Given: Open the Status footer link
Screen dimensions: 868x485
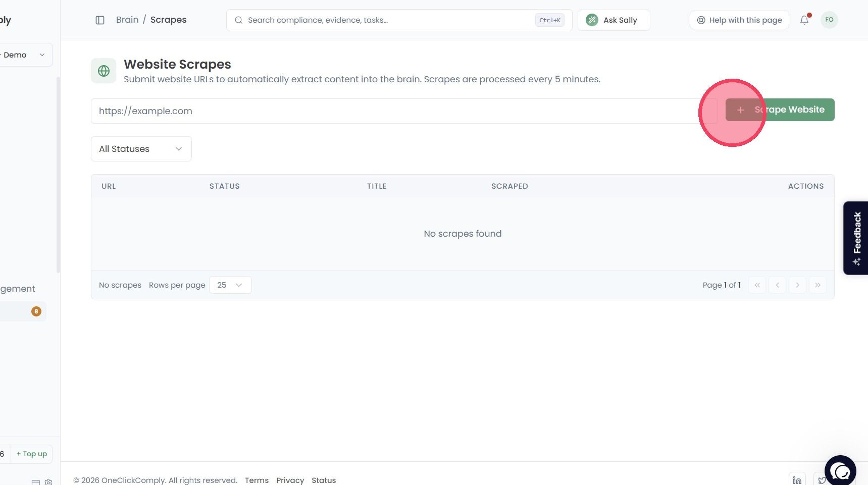Looking at the screenshot, I should pos(324,480).
